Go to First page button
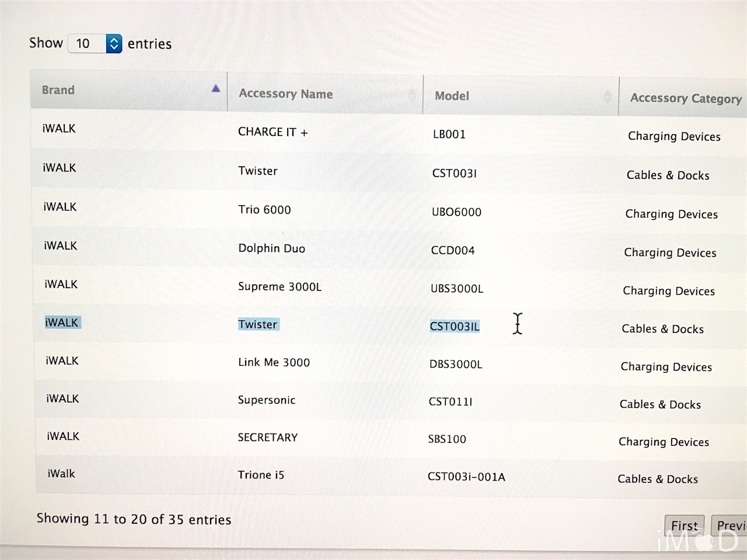This screenshot has width=747, height=560. [685, 526]
